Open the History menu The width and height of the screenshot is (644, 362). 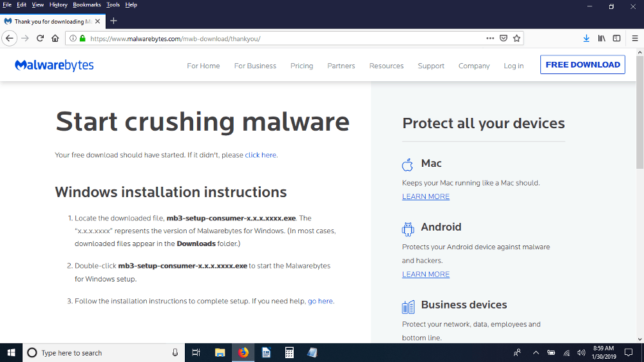(x=59, y=5)
